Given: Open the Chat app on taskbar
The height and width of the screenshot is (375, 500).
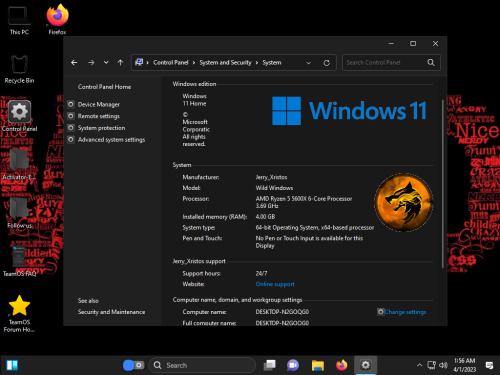Looking at the screenshot, I should (293, 365).
